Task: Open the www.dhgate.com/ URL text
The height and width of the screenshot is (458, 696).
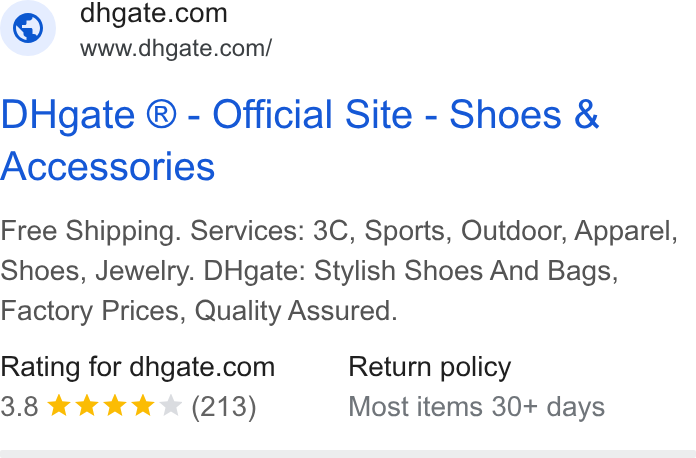Action: click(176, 48)
